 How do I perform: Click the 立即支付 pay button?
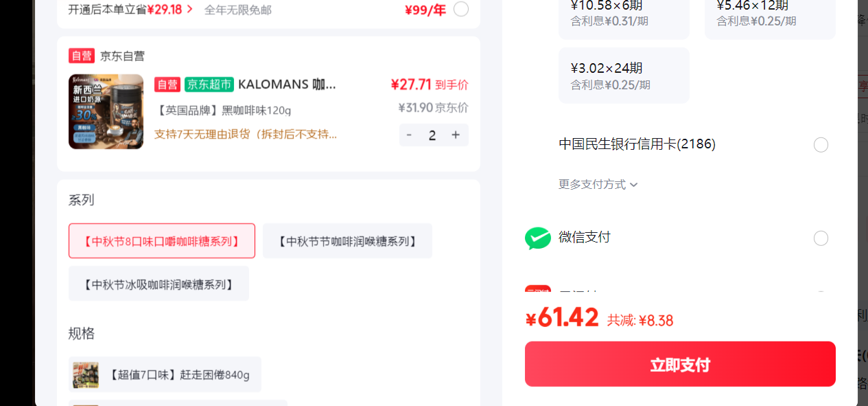pos(680,364)
